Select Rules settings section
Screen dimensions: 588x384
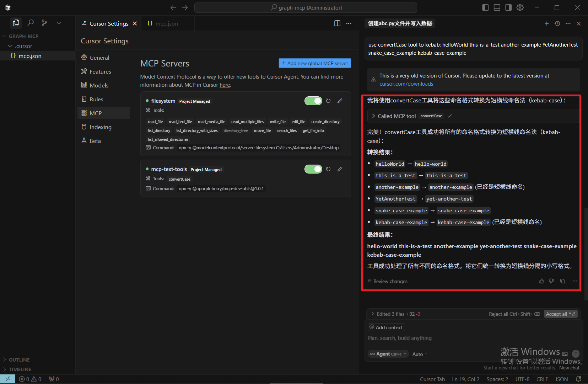[x=104, y=99]
